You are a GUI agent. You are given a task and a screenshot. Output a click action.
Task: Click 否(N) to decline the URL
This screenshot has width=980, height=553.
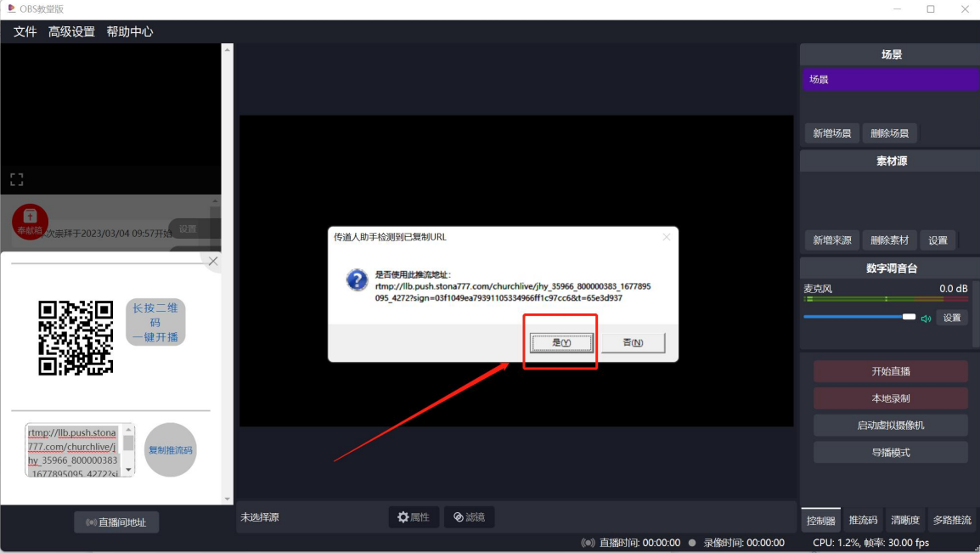[x=633, y=342]
